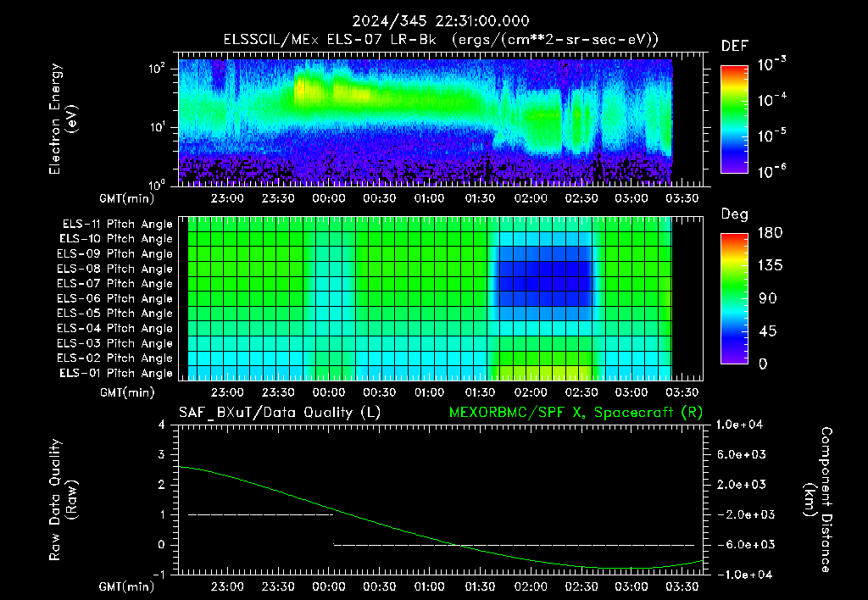Click the timestamp title 2024/345 22:31:00.000
Image resolution: width=868 pixels, height=600 pixels.
(441, 21)
